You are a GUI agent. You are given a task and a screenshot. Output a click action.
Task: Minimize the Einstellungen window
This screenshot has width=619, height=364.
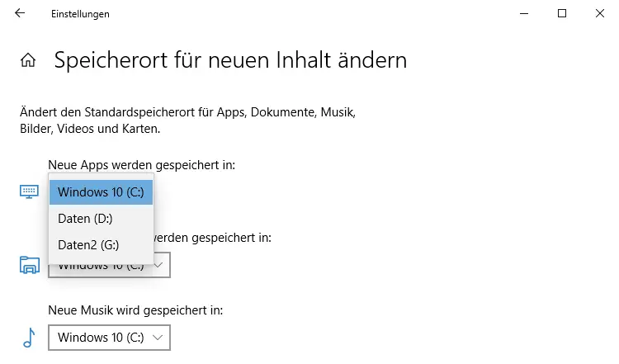click(x=524, y=13)
